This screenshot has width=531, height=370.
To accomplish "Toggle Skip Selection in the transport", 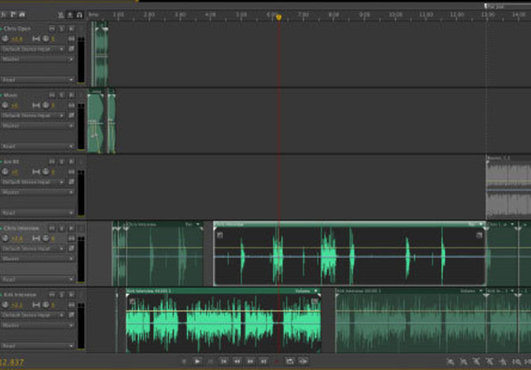I will [x=303, y=361].
